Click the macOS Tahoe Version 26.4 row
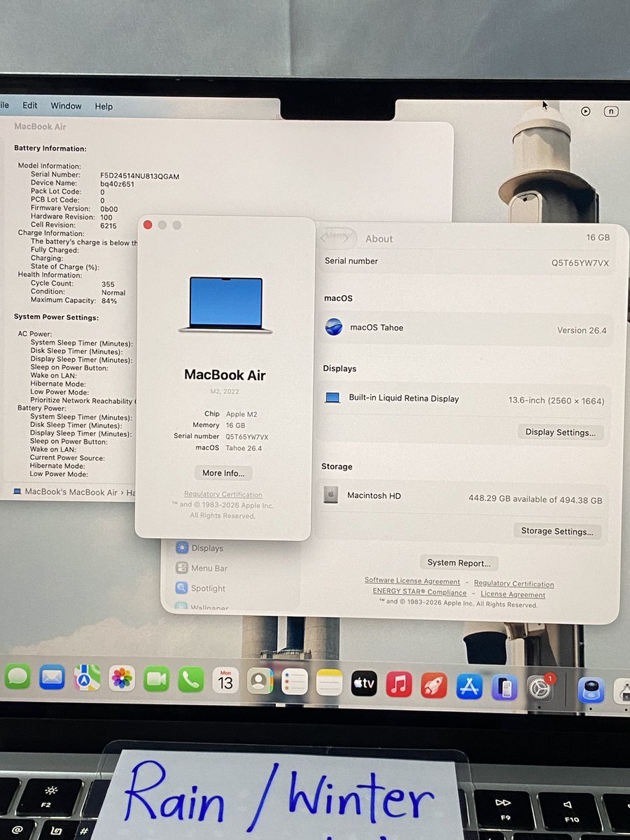This screenshot has width=630, height=840. (x=466, y=328)
